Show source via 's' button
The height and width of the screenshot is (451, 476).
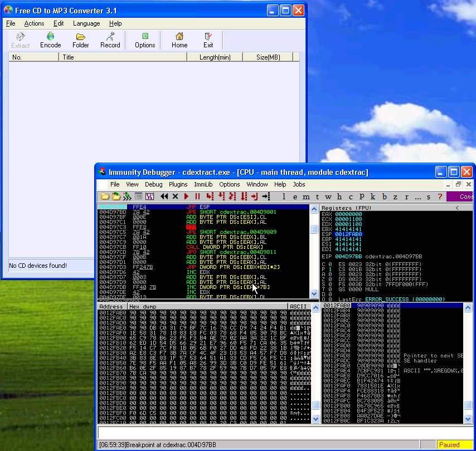(x=429, y=197)
